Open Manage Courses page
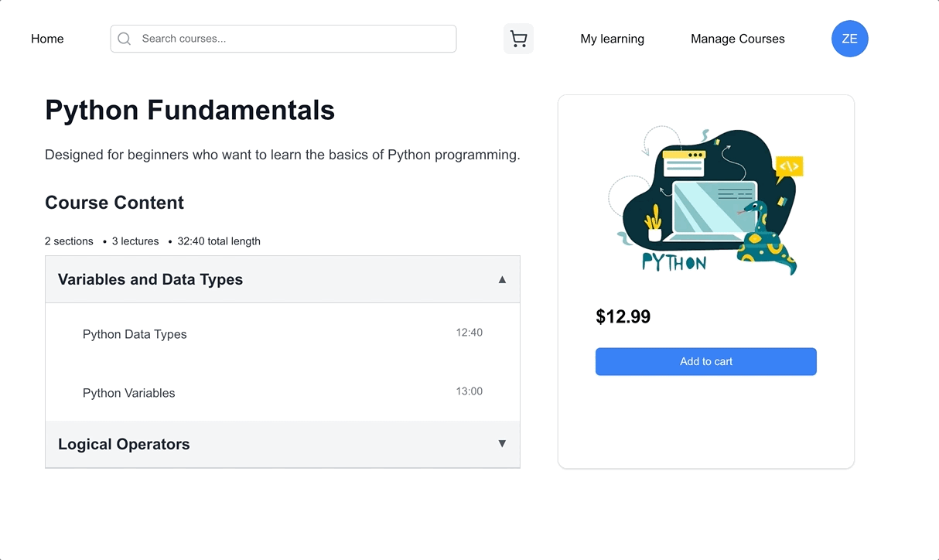 (737, 39)
